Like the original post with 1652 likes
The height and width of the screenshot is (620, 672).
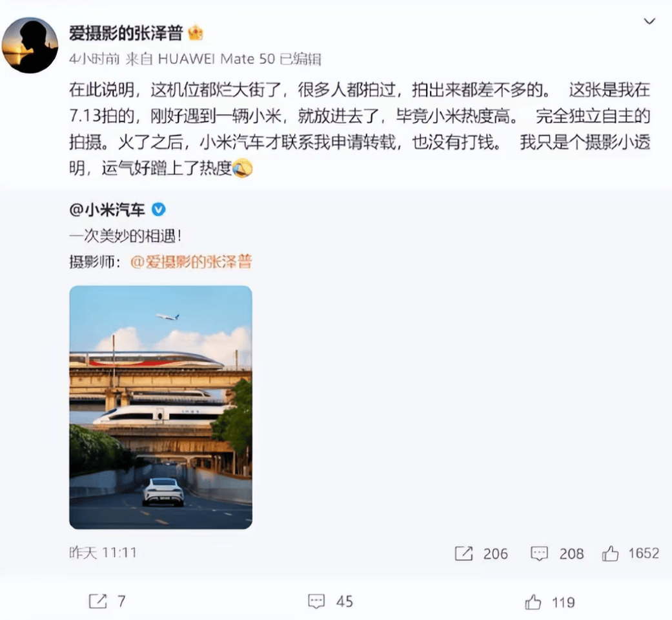610,553
